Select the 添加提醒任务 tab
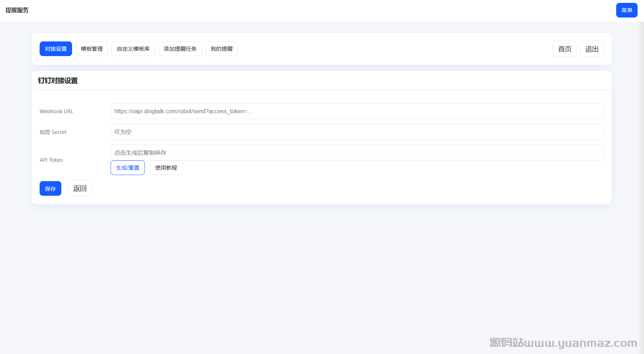Screen dimensions: 644x354 pos(180,49)
